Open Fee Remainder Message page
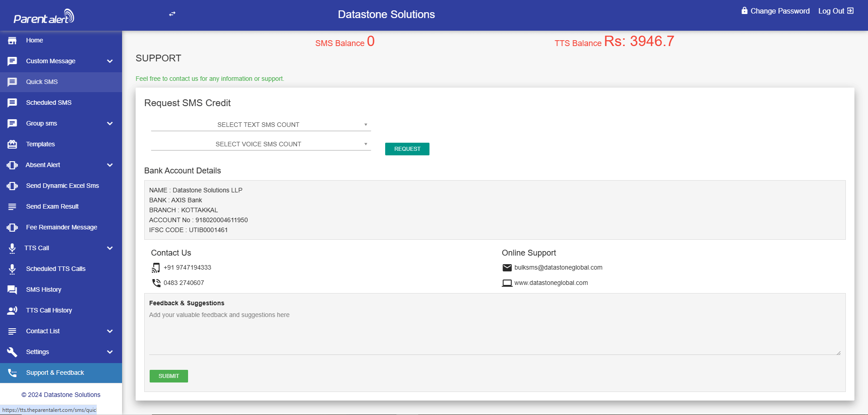The width and height of the screenshot is (868, 415). [x=61, y=228]
